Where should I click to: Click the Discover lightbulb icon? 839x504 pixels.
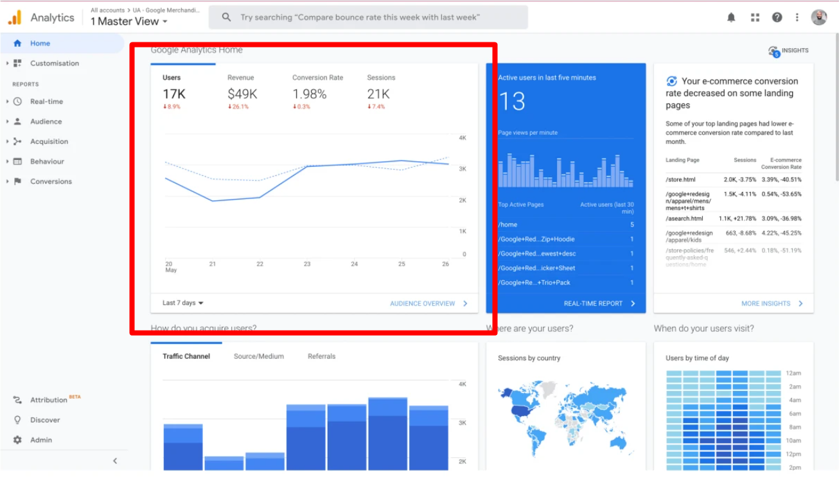(17, 420)
